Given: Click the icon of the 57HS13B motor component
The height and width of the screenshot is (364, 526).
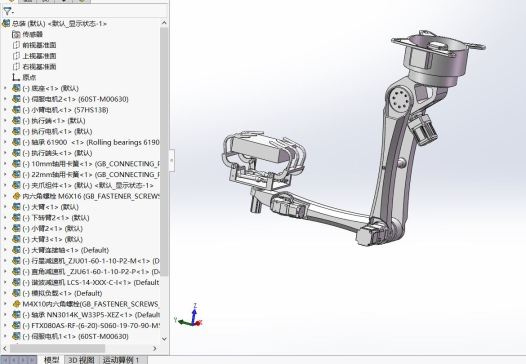Looking at the screenshot, I should pos(16,110).
